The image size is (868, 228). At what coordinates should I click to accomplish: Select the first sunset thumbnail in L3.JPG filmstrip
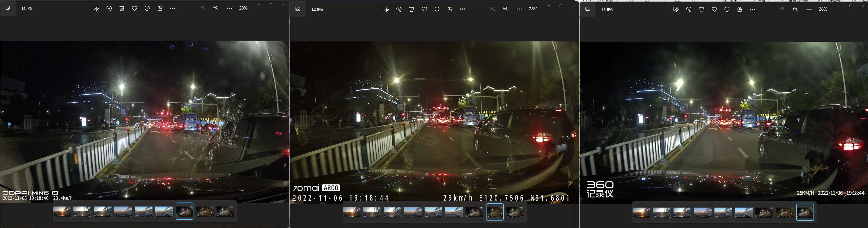641,213
